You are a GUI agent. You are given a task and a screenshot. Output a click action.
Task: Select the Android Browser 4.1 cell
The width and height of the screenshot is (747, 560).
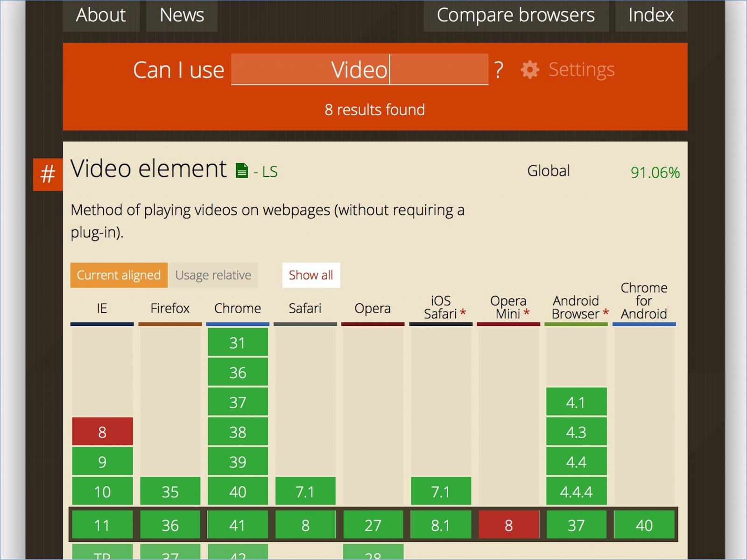pos(576,402)
